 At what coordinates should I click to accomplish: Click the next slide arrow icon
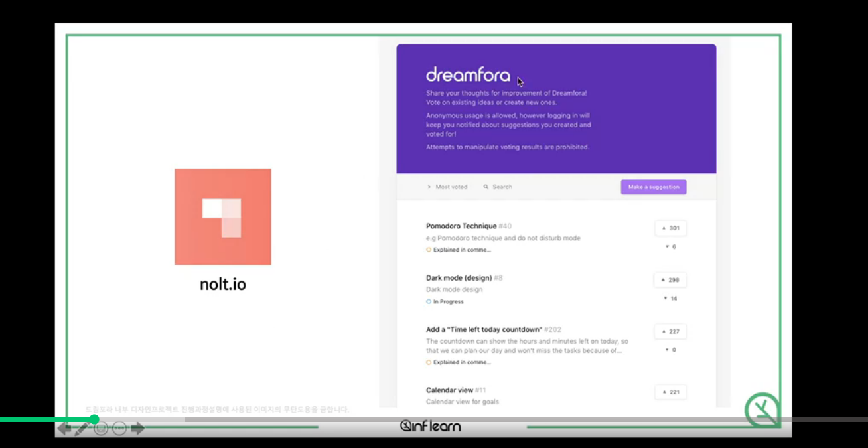tap(137, 429)
